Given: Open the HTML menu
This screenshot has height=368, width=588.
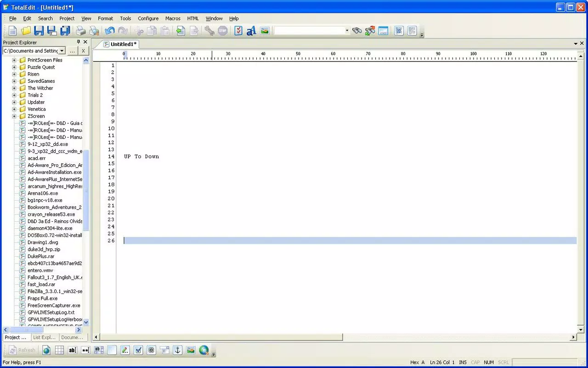Looking at the screenshot, I should click(193, 18).
